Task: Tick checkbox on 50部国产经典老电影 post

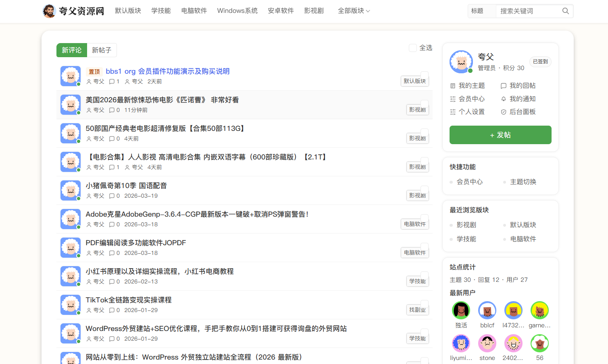Action: pos(425,132)
